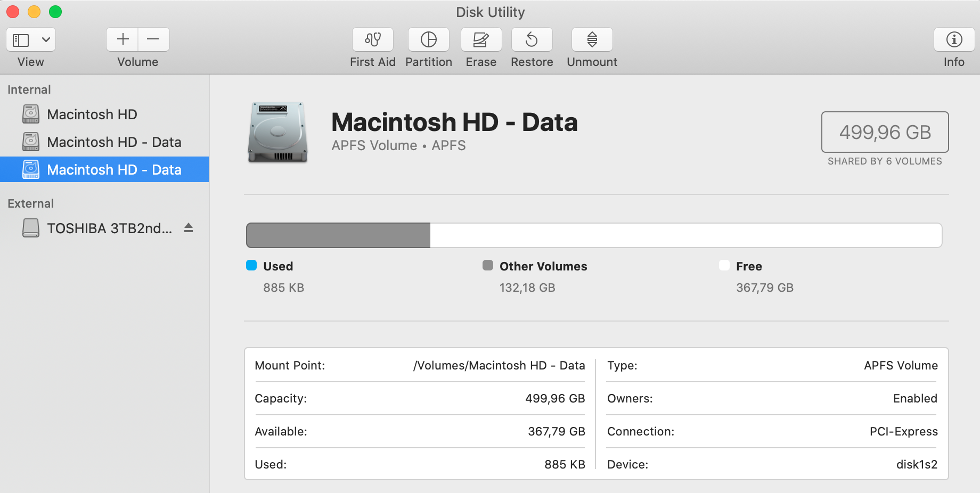The height and width of the screenshot is (493, 980).
Task: Click APFS Volume value in Type row
Action: point(901,365)
